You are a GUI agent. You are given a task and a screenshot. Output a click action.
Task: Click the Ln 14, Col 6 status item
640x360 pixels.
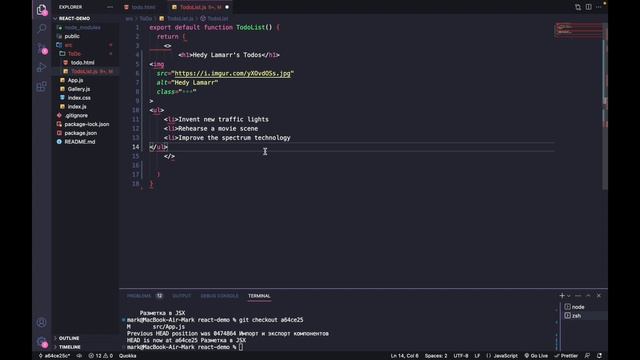pos(404,356)
